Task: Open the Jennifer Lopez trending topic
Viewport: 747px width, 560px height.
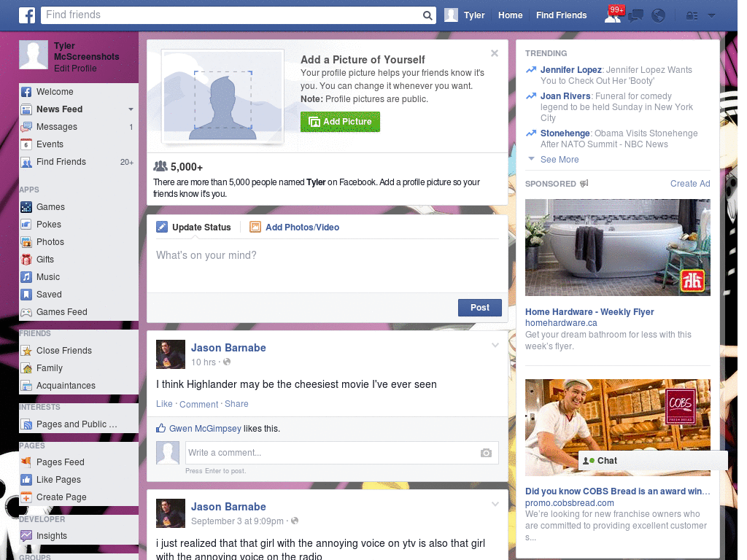Action: point(570,70)
